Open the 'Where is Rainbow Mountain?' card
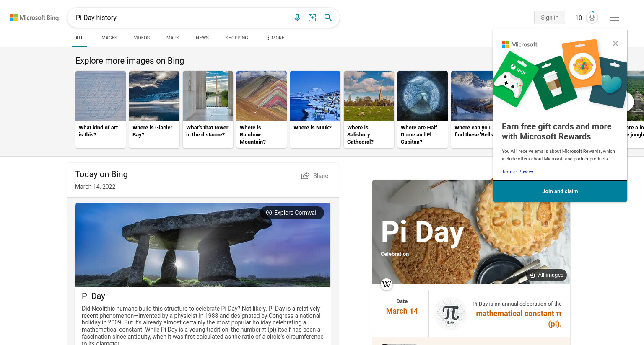Viewport: 644px width, 345px height. (262, 109)
